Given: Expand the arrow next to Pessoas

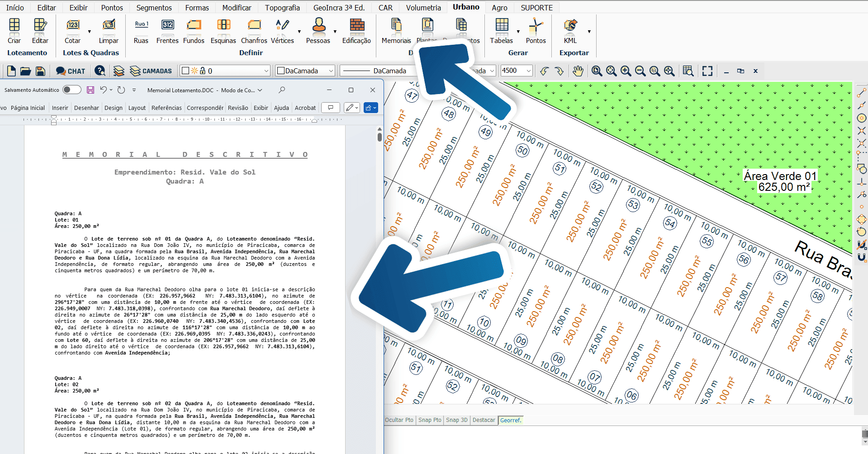Looking at the screenshot, I should pos(335,32).
